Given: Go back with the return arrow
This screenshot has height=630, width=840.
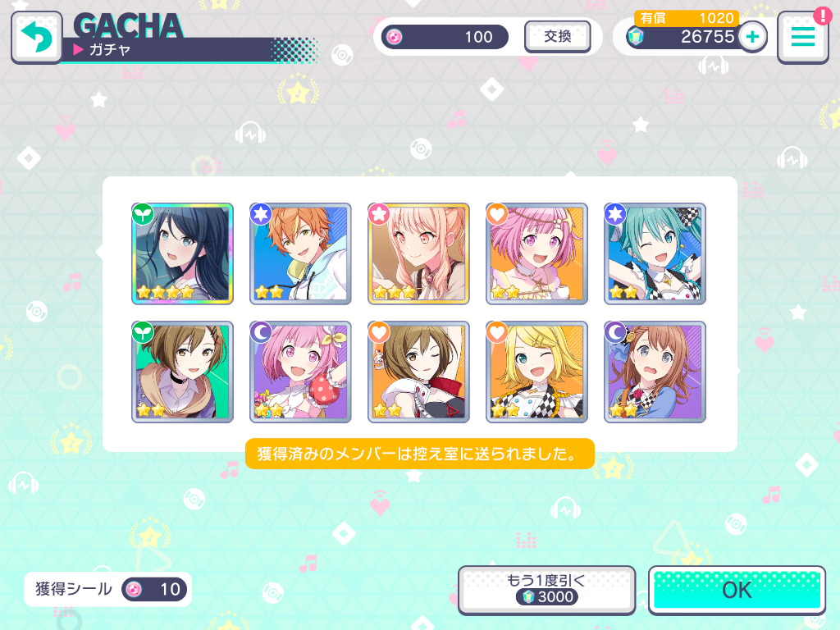Looking at the screenshot, I should click(x=36, y=38).
